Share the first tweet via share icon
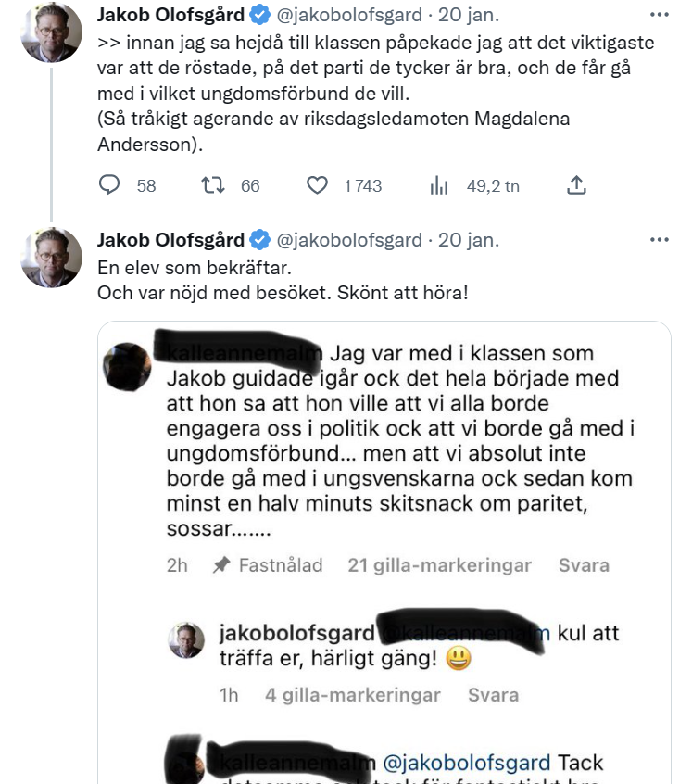The height and width of the screenshot is (784, 692). [x=576, y=185]
